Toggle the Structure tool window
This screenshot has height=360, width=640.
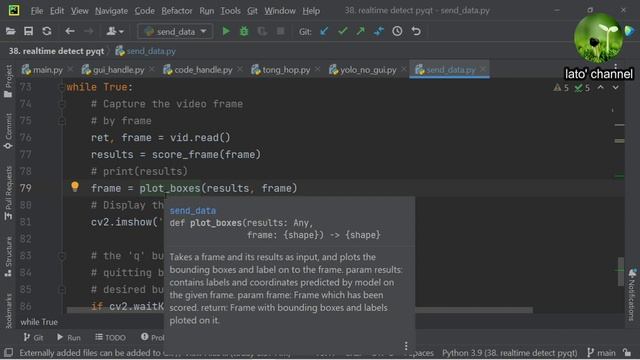pyautogui.click(x=8, y=257)
